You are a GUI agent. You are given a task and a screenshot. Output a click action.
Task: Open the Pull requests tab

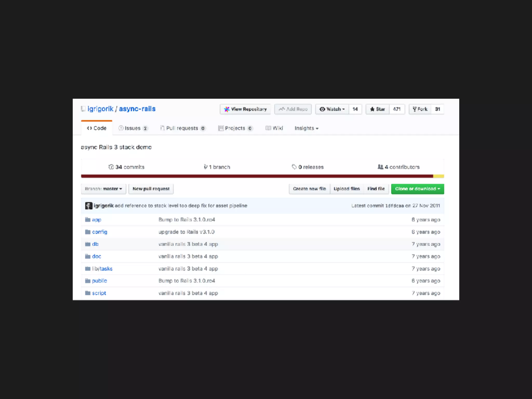(x=182, y=128)
